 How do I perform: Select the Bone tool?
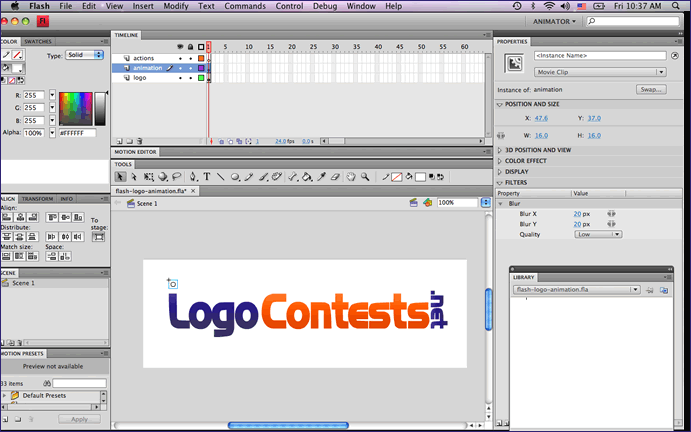(293, 177)
